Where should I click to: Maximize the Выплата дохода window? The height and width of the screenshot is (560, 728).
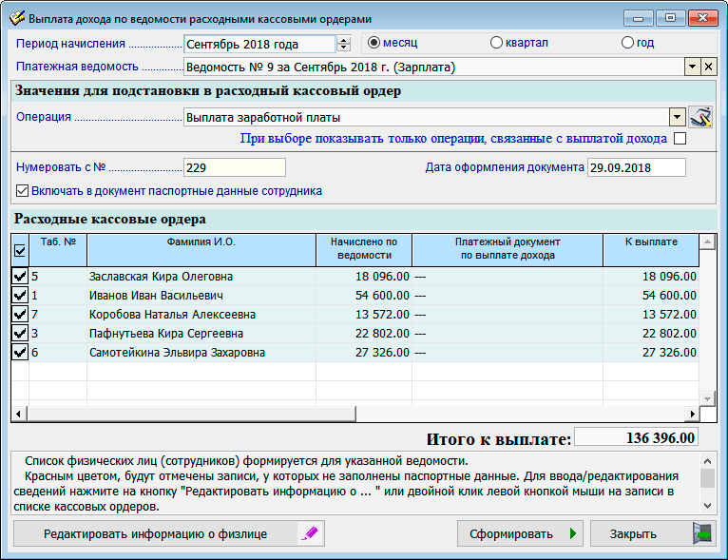(670, 19)
